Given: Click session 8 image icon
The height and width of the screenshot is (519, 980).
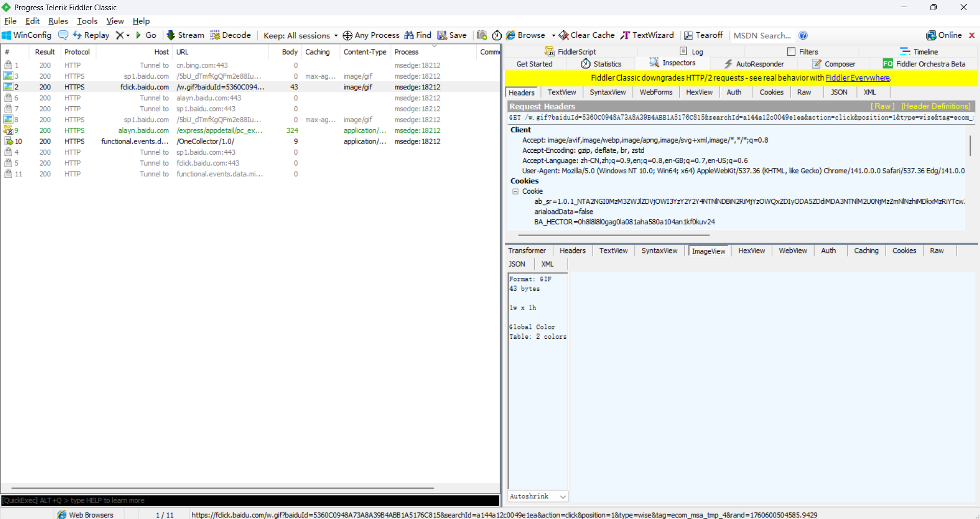Looking at the screenshot, I should click(x=8, y=119).
